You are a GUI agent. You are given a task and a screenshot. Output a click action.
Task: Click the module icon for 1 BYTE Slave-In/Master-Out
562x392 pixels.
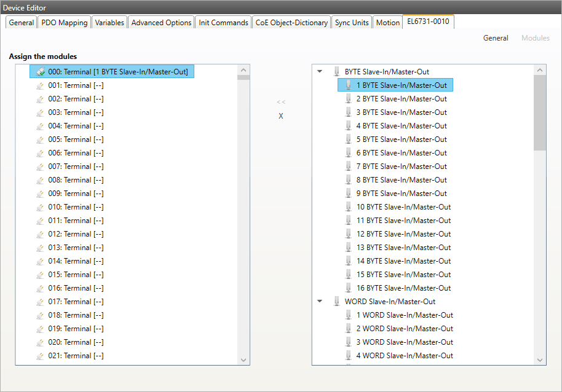click(349, 85)
